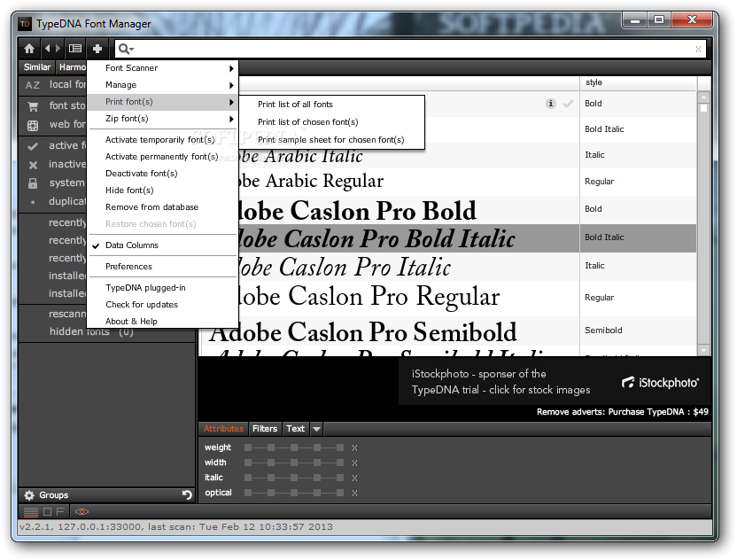Click the shopping cart font store icon
This screenshot has width=737, height=560.
(33, 106)
